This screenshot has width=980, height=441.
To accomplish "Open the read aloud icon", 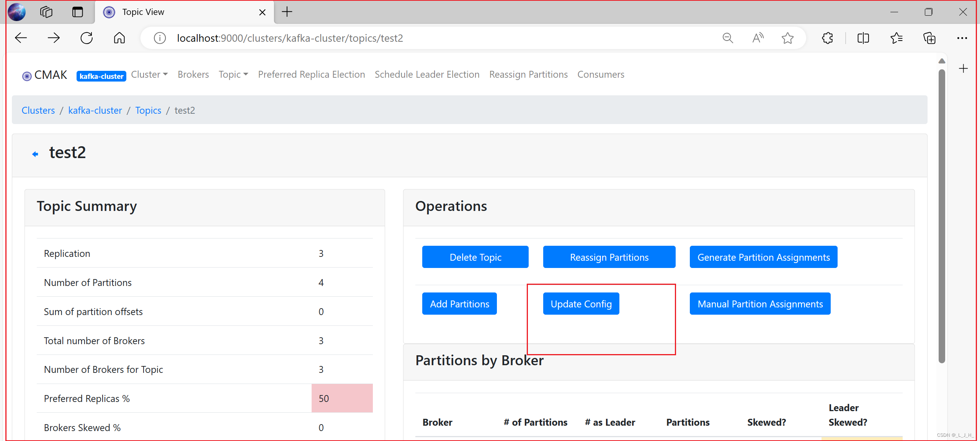I will [x=758, y=38].
